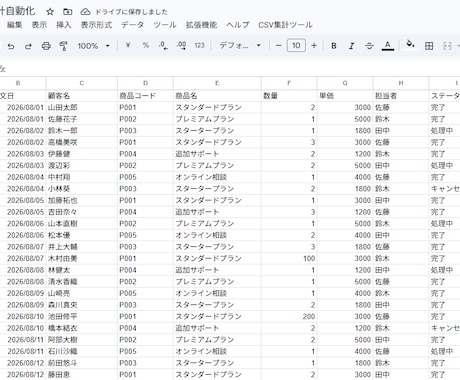This screenshot has height=380, width=460.
Task: Select the cell with 佐藤花子
Action: pos(82,119)
